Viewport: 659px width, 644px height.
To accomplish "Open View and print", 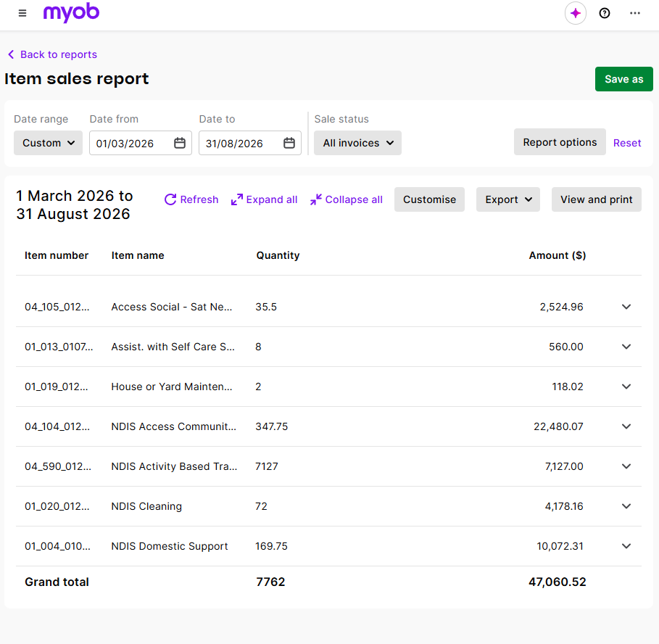I will click(597, 199).
